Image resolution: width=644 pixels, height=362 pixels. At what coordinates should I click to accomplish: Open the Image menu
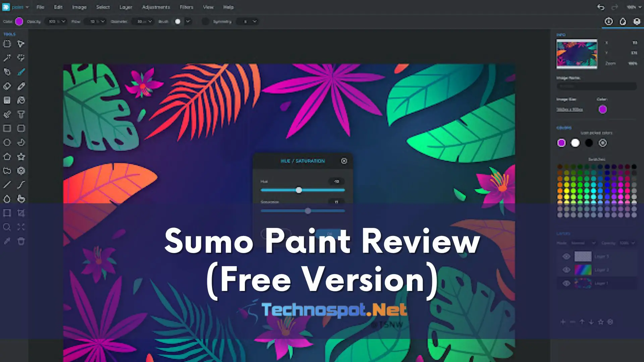(x=79, y=7)
